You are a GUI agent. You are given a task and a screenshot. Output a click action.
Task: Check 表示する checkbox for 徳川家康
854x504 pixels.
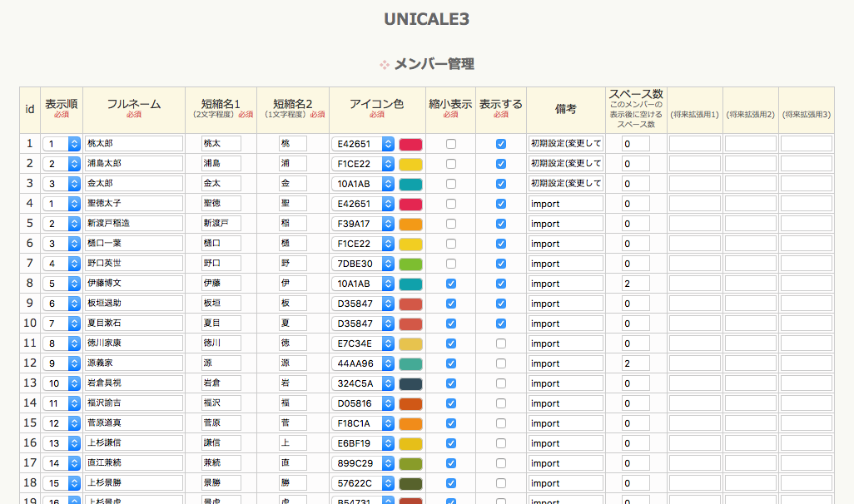pos(501,343)
